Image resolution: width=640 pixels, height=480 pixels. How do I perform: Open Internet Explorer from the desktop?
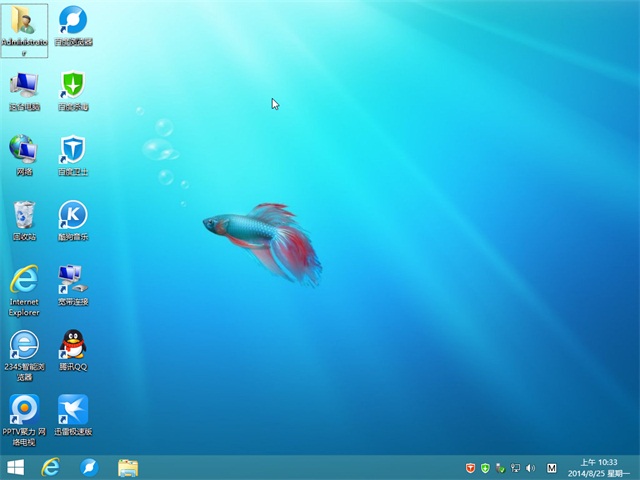click(x=23, y=281)
